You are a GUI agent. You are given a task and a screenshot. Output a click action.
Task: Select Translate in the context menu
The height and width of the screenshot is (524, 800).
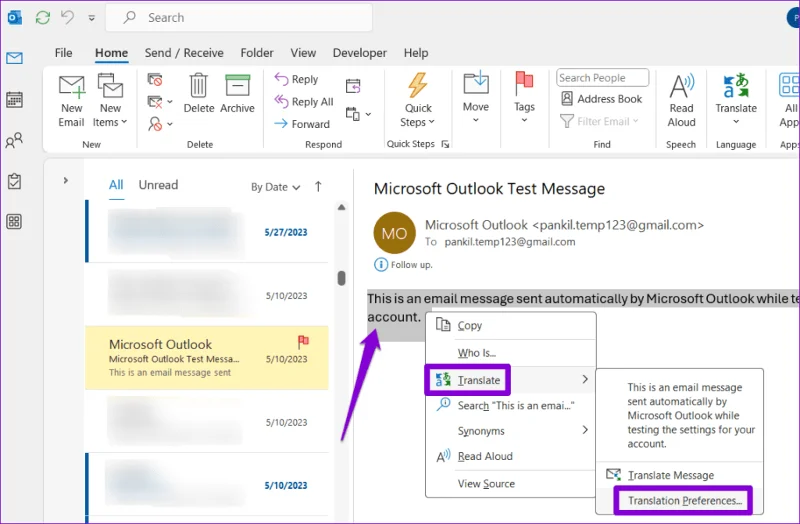[511, 380]
